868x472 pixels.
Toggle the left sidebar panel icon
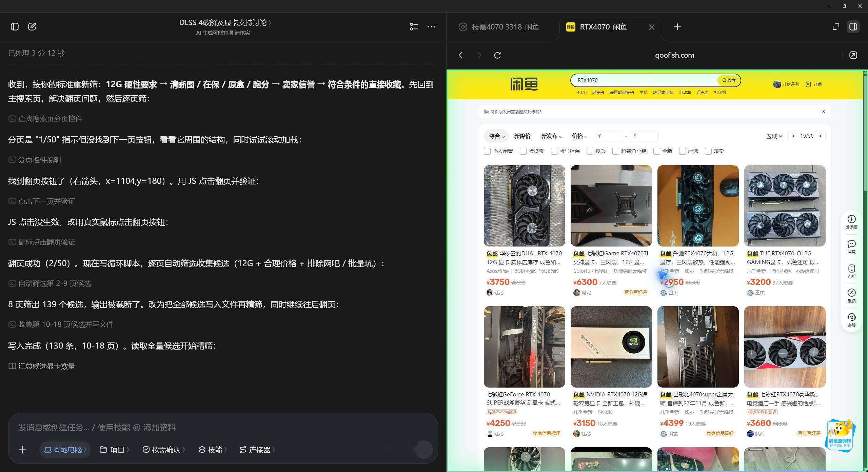[15, 26]
